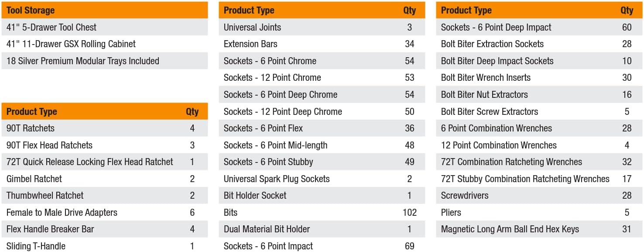Click the 41" 11-Drawer GSX Rolling Cabinet entry

click(71, 44)
